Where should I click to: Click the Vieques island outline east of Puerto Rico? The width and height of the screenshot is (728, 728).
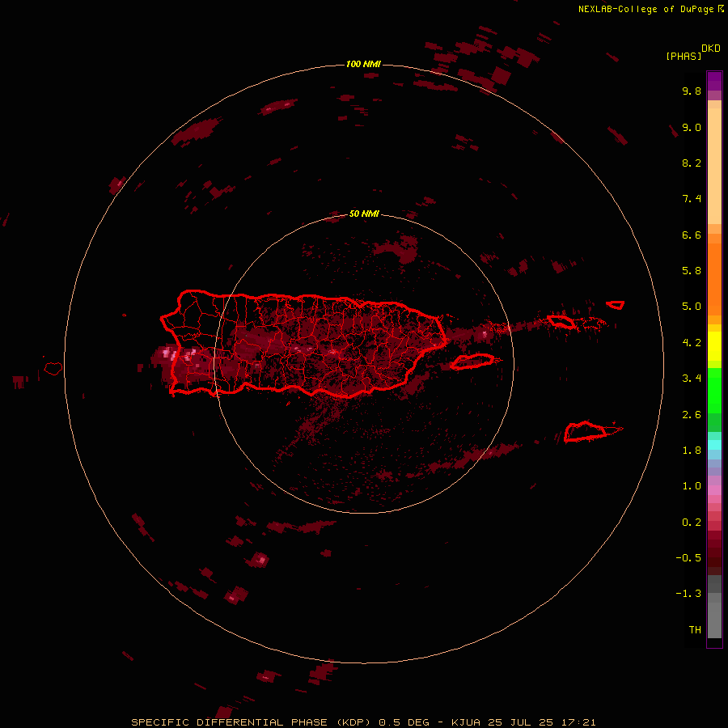click(472, 362)
